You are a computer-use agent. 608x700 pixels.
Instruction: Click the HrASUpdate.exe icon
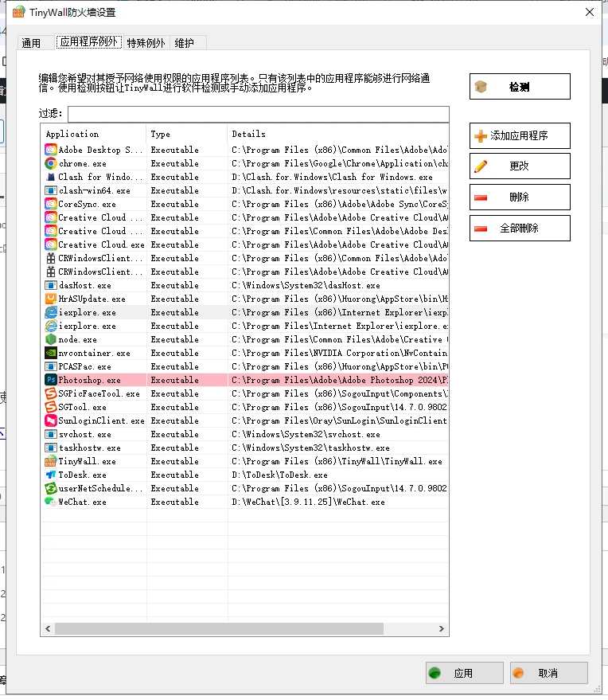pos(51,299)
